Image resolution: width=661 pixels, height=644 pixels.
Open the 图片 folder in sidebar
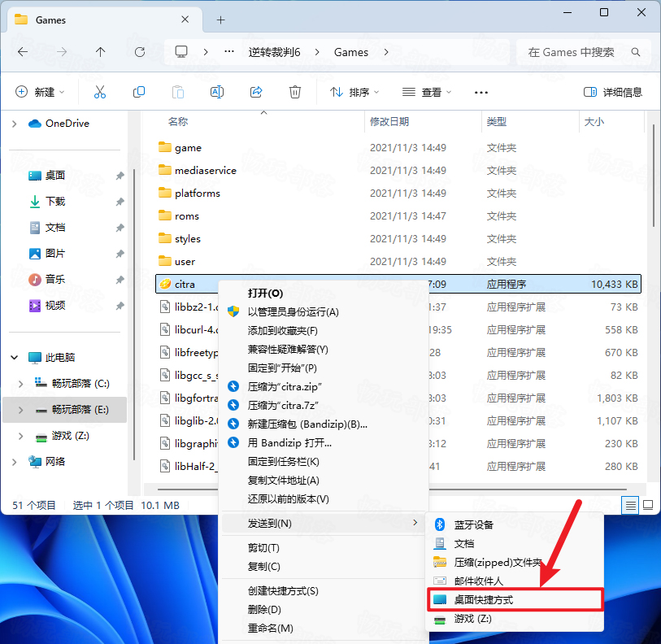click(55, 254)
